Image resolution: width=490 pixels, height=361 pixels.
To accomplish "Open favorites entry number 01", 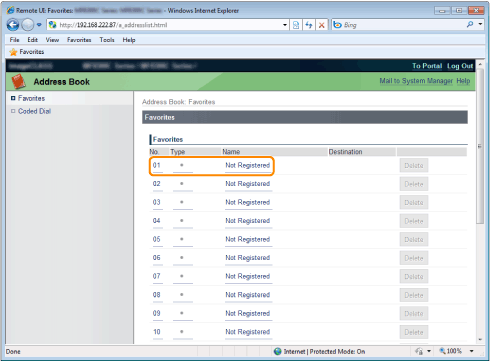I will point(157,165).
